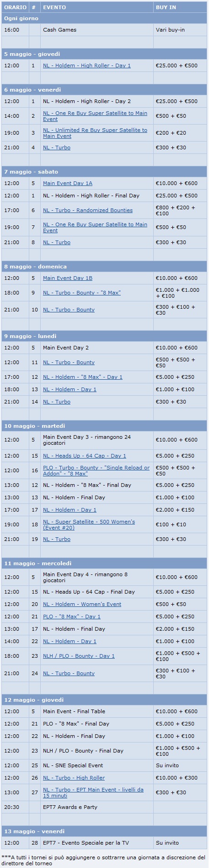Click the Unlimited Re Buy Super Satellite link
209x868 pixels.
(95, 133)
